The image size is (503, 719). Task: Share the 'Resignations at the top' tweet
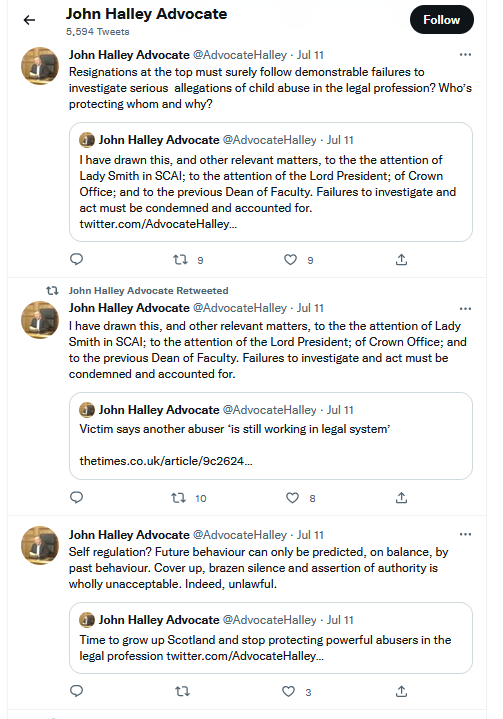pos(401,260)
